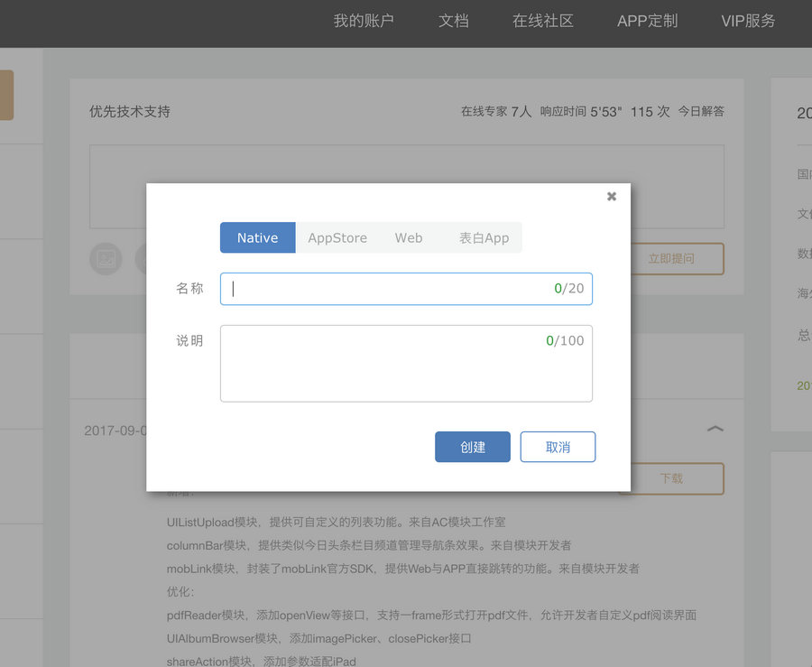Click the 在线专家 7人 text

point(496,111)
